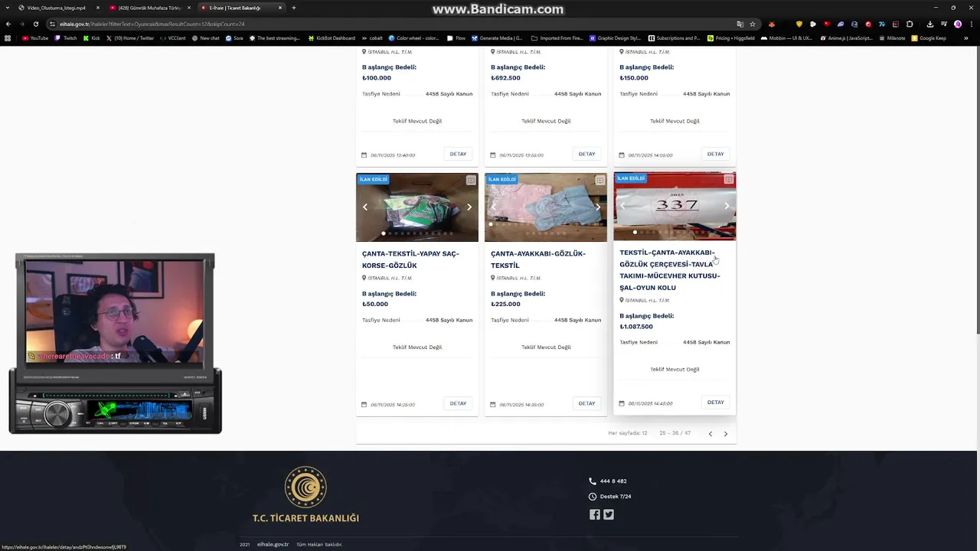980x551 pixels.
Task: Reload the page with the refresh icon
Action: [35, 24]
